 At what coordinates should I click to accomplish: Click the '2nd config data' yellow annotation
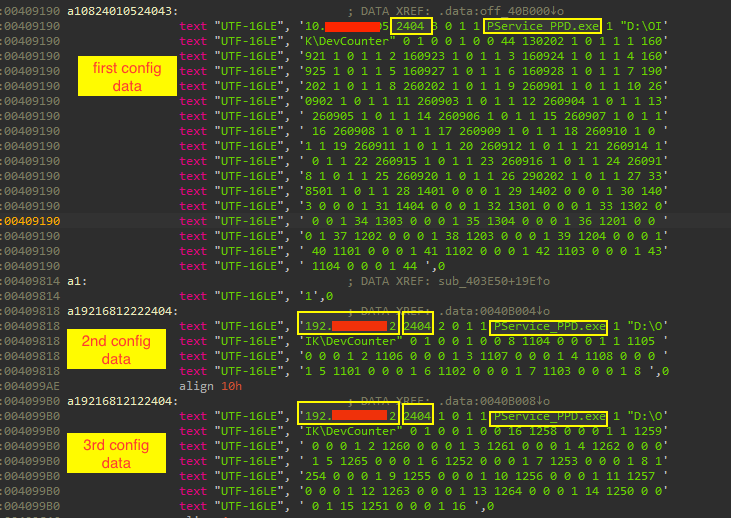[x=116, y=349]
